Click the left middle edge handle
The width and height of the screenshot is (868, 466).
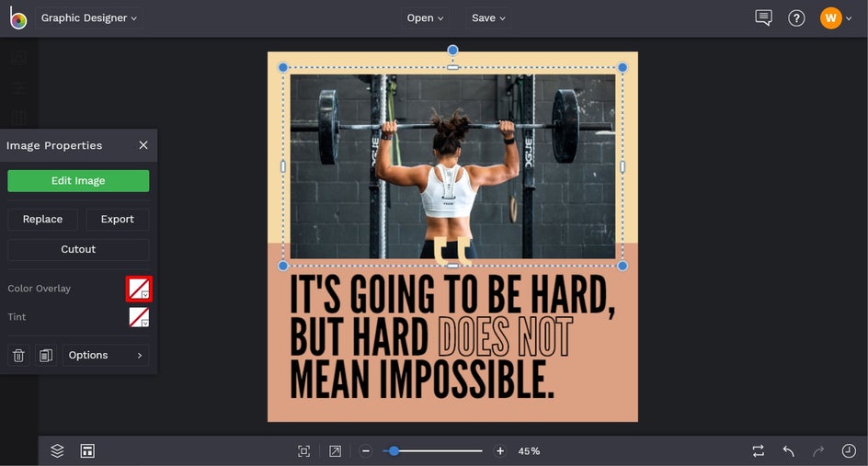tap(283, 166)
